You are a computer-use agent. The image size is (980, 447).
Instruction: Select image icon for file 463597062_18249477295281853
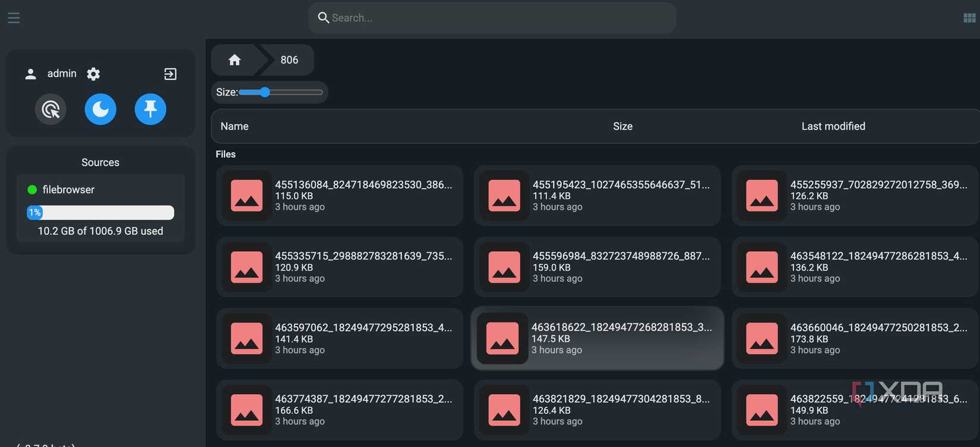tap(246, 338)
